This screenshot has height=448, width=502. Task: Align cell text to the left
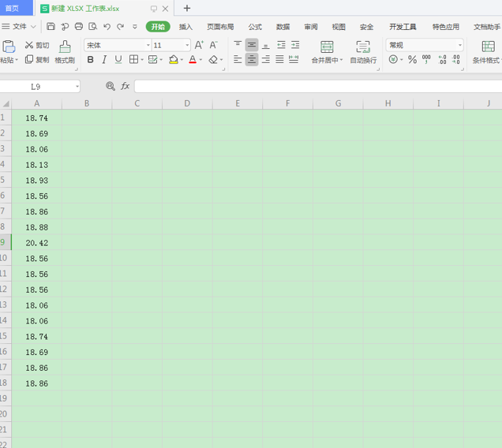pos(238,59)
